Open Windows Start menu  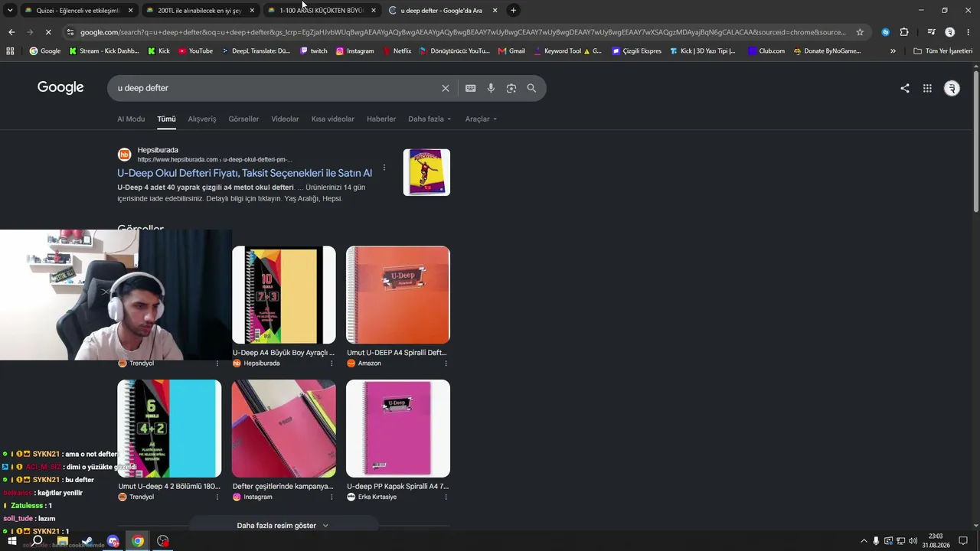point(11,541)
